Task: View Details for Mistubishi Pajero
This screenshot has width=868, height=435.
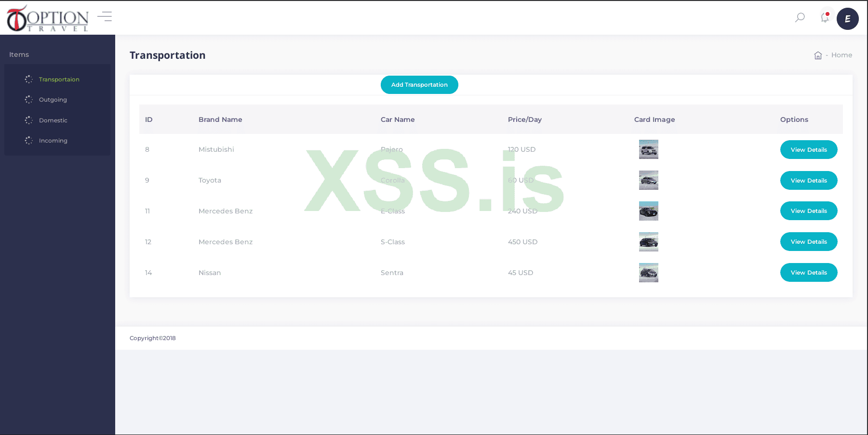Action: (x=809, y=150)
